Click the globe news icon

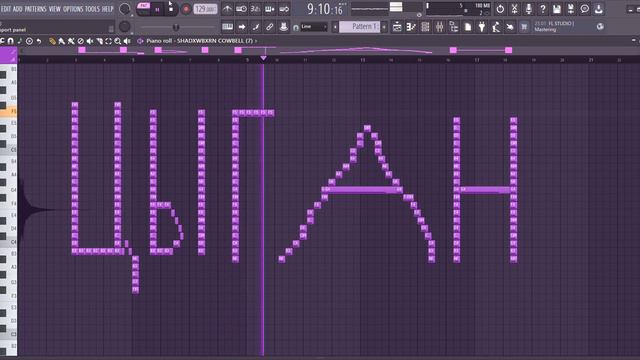pyautogui.click(x=600, y=27)
